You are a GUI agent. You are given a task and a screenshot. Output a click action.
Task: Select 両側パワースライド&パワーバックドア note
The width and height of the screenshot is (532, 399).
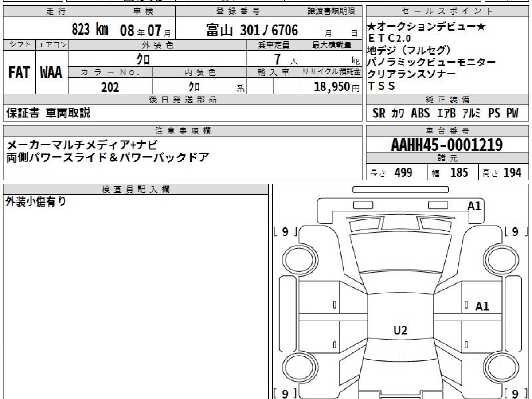tap(107, 157)
